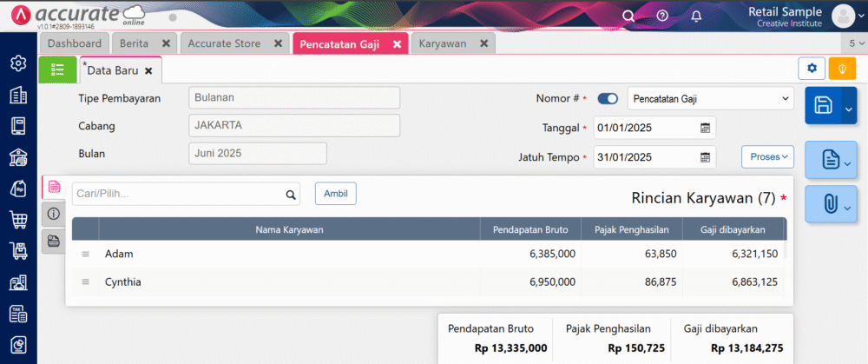The height and width of the screenshot is (364, 868).
Task: Toggle the Nomor # automatic numbering switch
Action: pyautogui.click(x=608, y=99)
